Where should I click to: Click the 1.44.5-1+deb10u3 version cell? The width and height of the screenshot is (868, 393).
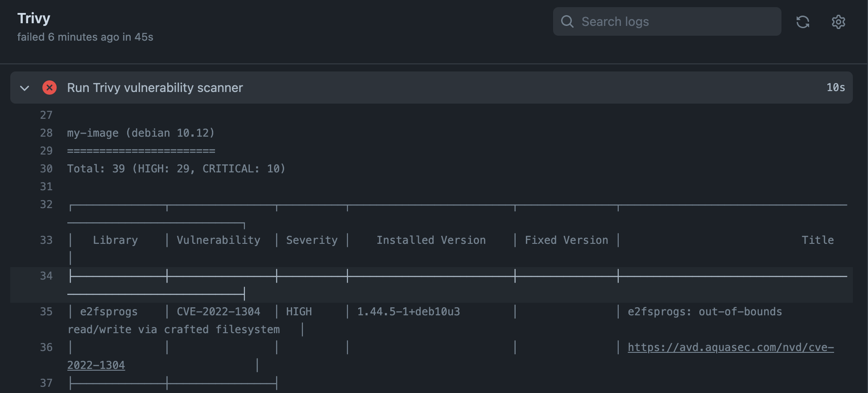click(409, 312)
